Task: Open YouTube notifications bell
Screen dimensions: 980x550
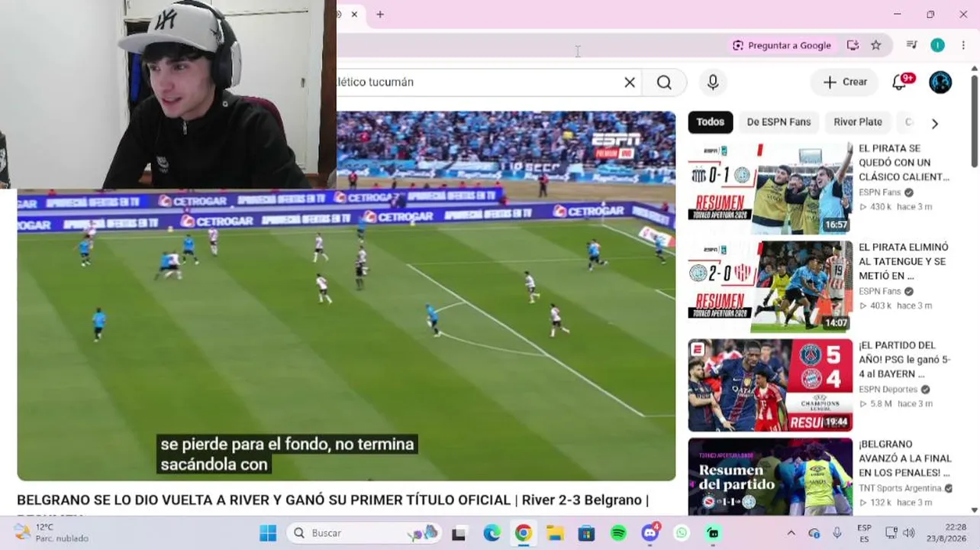Action: click(x=900, y=82)
